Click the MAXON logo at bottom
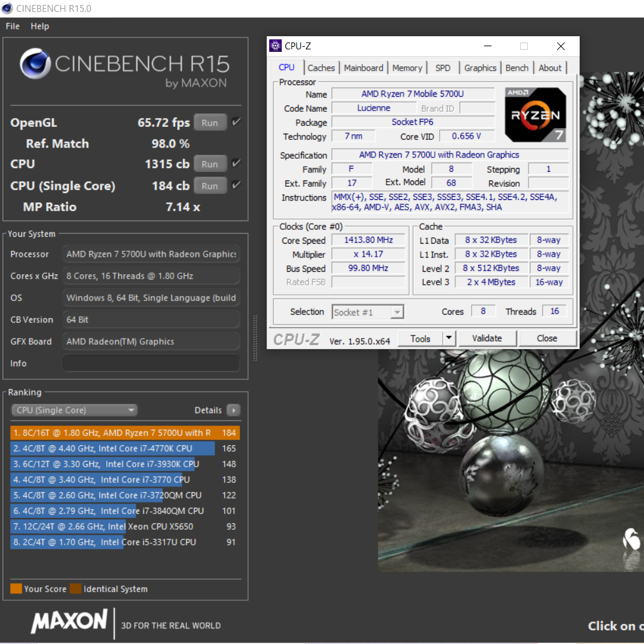This screenshot has width=644, height=644. pos(69,621)
